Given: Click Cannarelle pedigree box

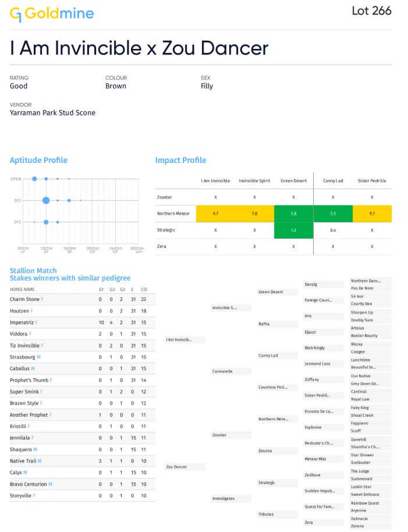Looking at the screenshot, I should (x=231, y=371).
